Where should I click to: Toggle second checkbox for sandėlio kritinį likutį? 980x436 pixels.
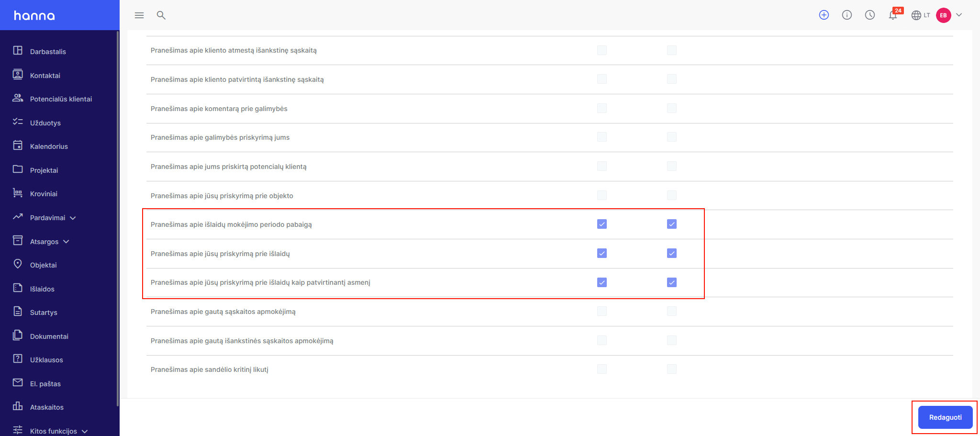tap(672, 369)
